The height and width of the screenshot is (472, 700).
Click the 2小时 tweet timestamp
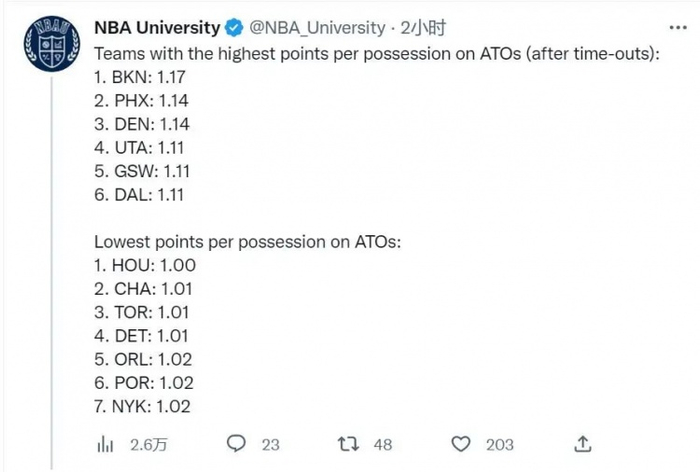423,27
